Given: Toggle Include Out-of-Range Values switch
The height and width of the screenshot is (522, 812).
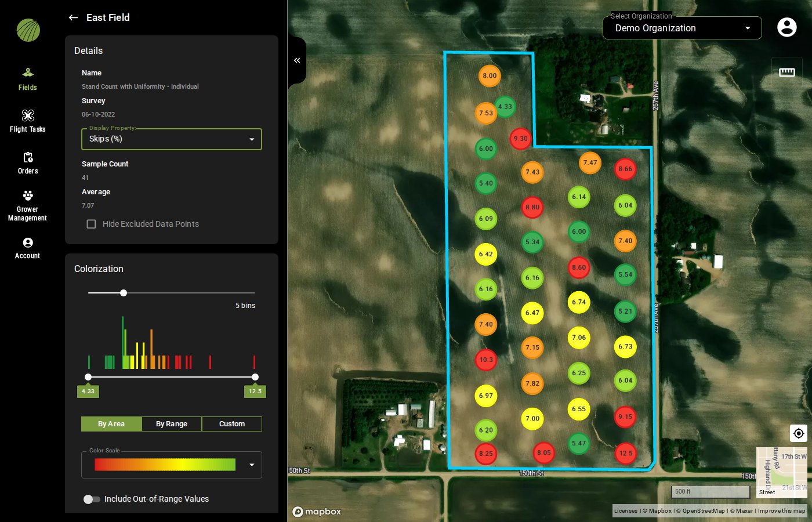Looking at the screenshot, I should click(92, 499).
